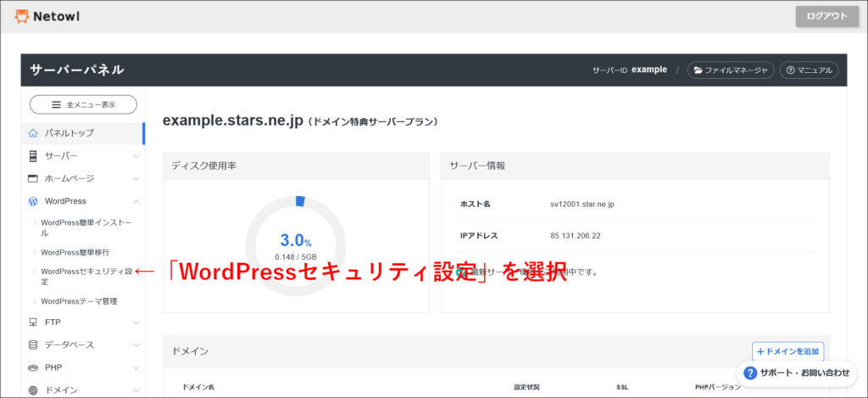Click the 0.148 / 5GB usage text

click(296, 256)
